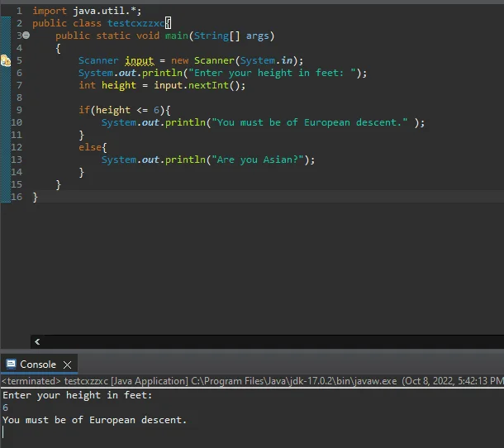The height and width of the screenshot is (448, 504).
Task: Click the terminated testcxzzxc launch description
Action: pyautogui.click(x=252, y=381)
